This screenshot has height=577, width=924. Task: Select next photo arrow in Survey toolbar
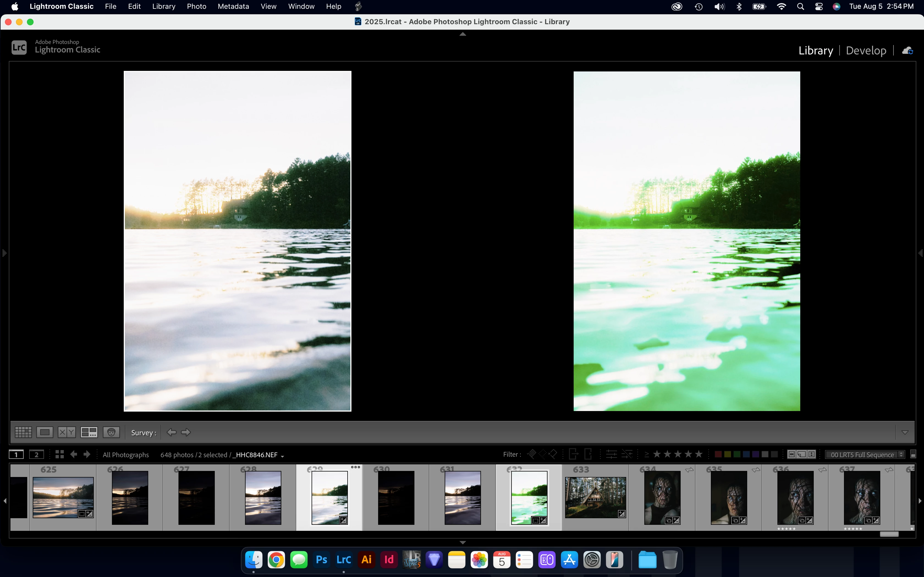pyautogui.click(x=186, y=432)
